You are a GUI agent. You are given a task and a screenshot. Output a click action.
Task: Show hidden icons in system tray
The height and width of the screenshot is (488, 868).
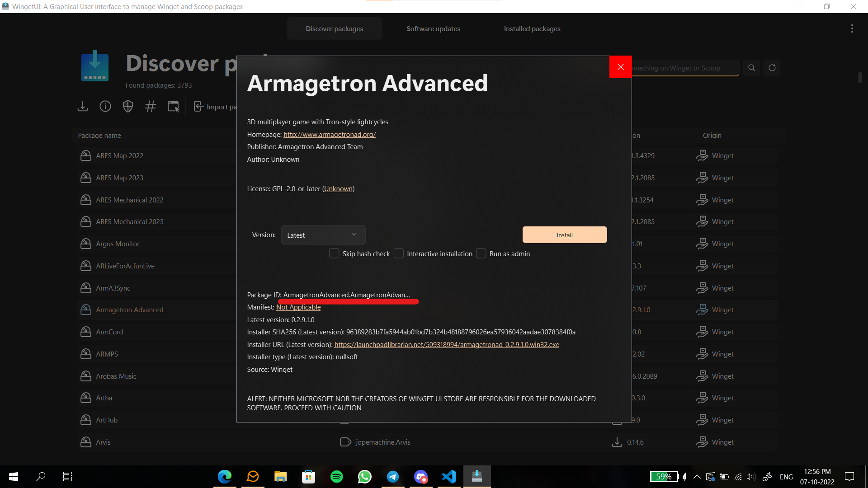697,477
